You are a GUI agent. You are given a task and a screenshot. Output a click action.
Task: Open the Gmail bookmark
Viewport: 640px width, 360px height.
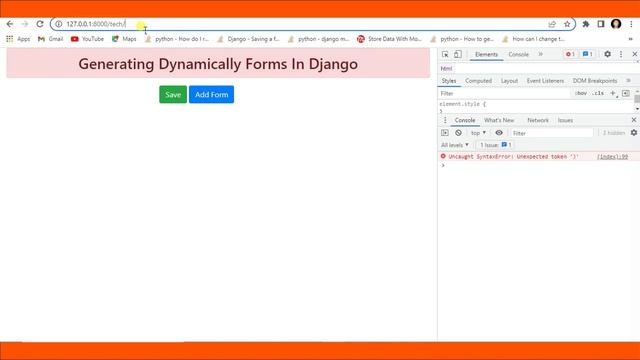pos(50,39)
